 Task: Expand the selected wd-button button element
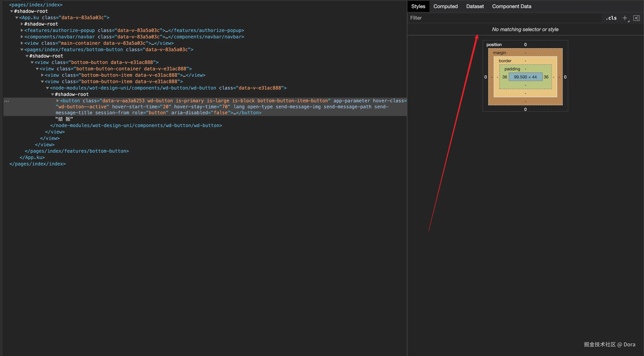(57, 101)
